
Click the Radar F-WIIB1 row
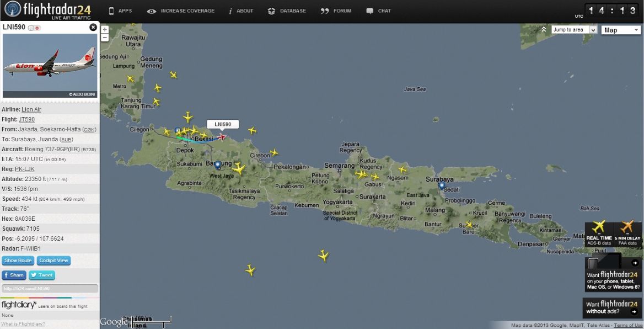coord(50,249)
